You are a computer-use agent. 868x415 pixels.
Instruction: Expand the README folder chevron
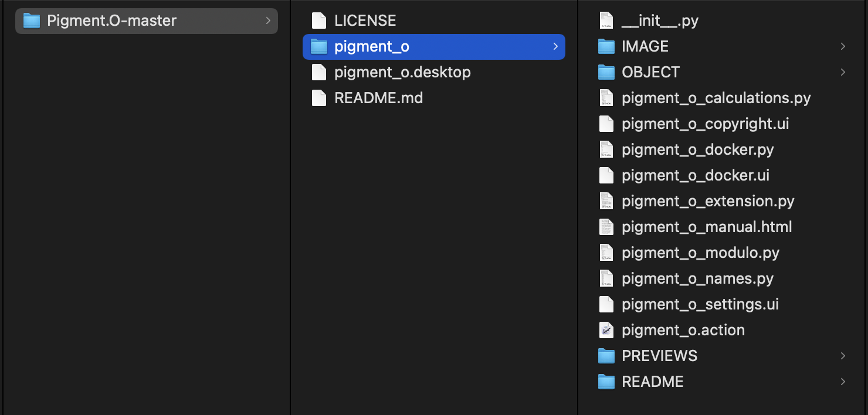click(843, 382)
